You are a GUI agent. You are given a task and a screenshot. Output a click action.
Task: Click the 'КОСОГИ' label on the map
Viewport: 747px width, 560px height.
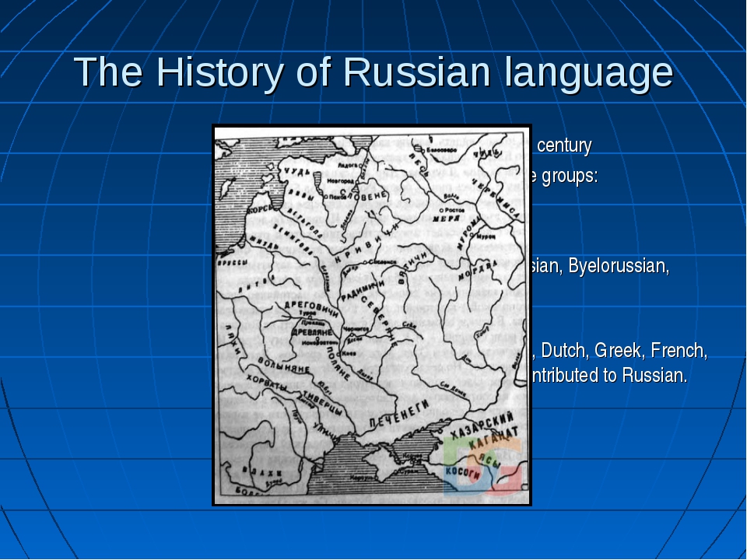(x=462, y=472)
